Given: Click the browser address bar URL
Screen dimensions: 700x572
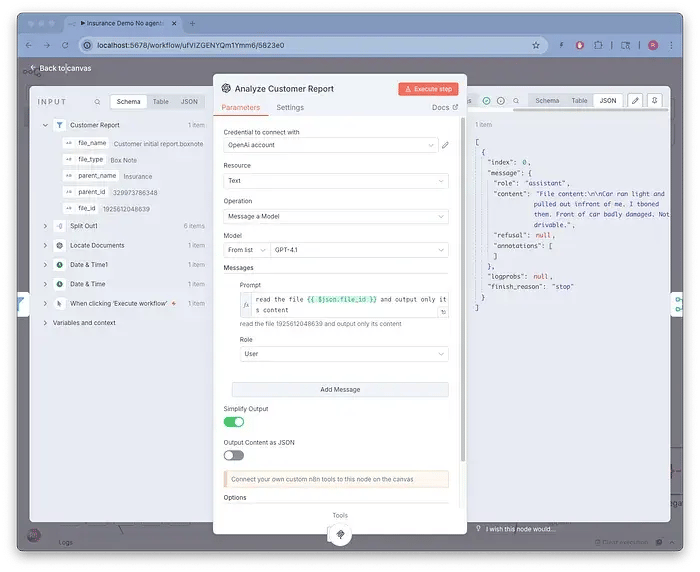Looking at the screenshot, I should (191, 45).
